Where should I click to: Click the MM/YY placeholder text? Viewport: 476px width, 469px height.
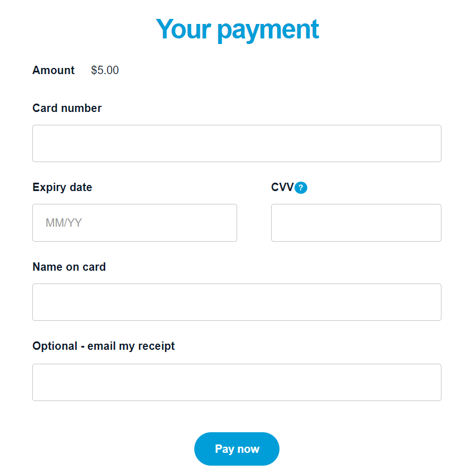tap(63, 223)
